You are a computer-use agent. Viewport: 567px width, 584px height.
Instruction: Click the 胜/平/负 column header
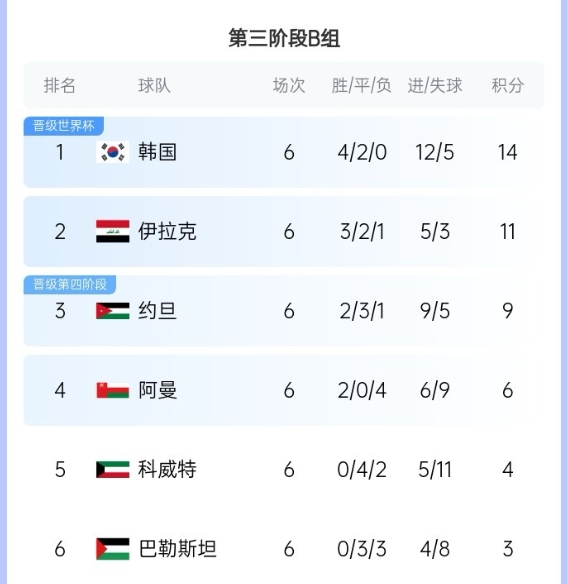[361, 86]
